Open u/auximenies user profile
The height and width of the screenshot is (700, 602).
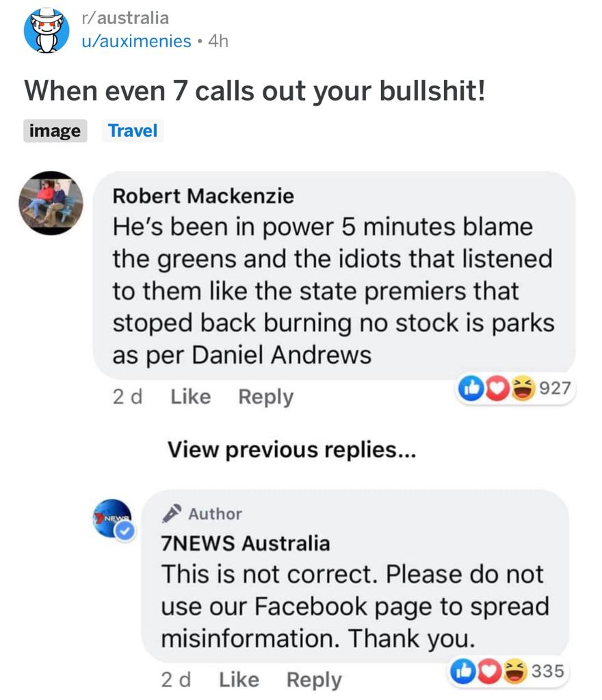[x=136, y=41]
